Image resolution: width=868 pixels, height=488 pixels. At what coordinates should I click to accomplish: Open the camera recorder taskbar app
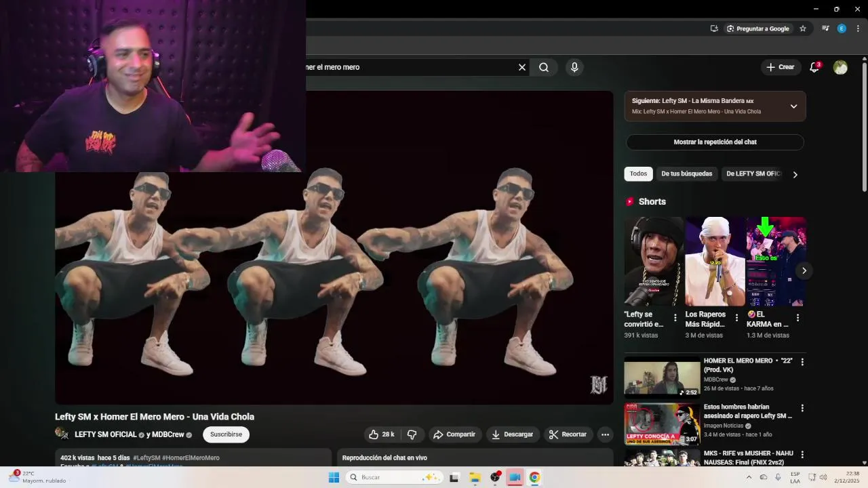[x=515, y=477]
